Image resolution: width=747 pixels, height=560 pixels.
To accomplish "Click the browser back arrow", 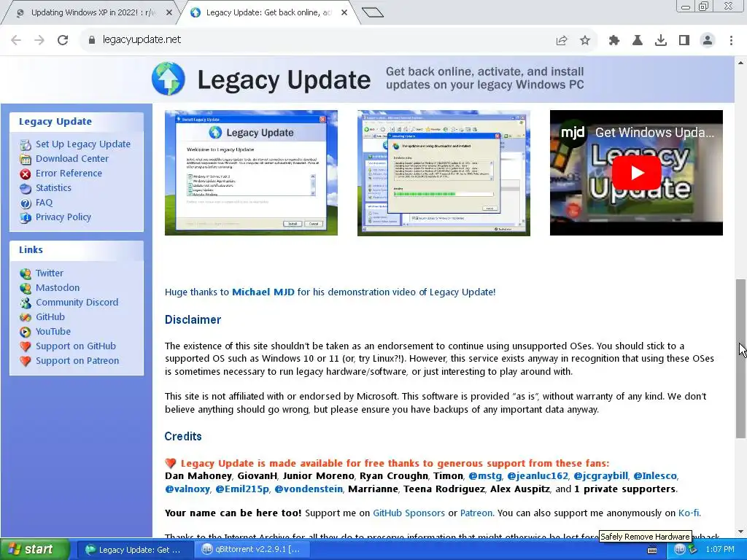I will (16, 40).
